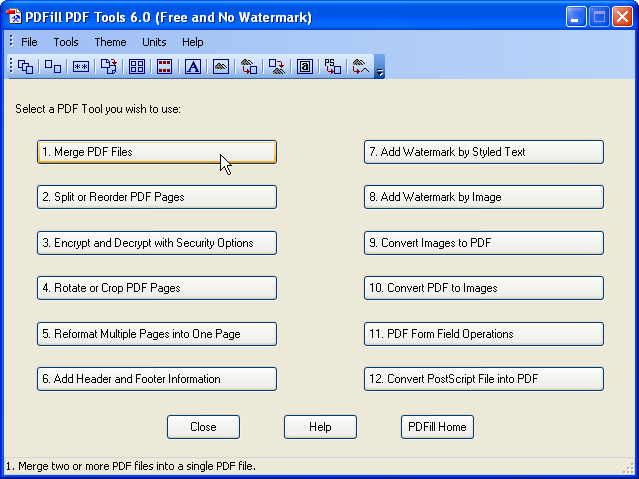
Task: Choose 1. Merge PDF Files
Action: click(157, 152)
